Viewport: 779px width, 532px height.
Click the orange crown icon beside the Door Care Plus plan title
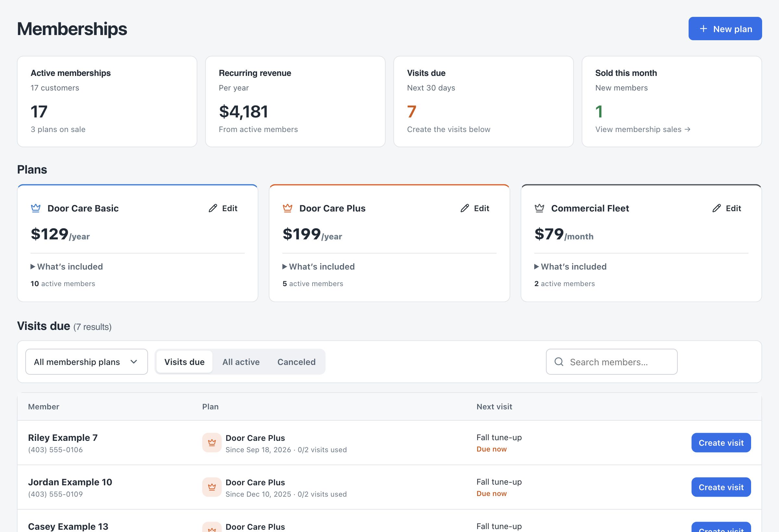click(288, 208)
